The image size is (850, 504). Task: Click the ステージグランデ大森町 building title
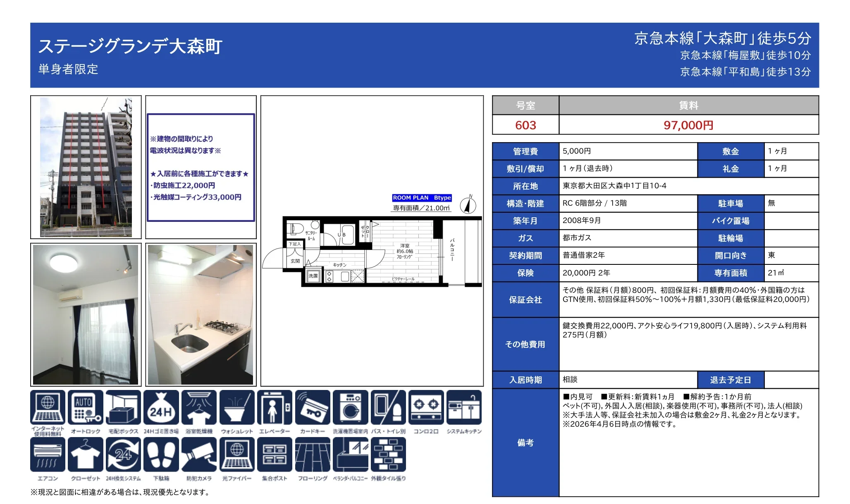coord(130,46)
